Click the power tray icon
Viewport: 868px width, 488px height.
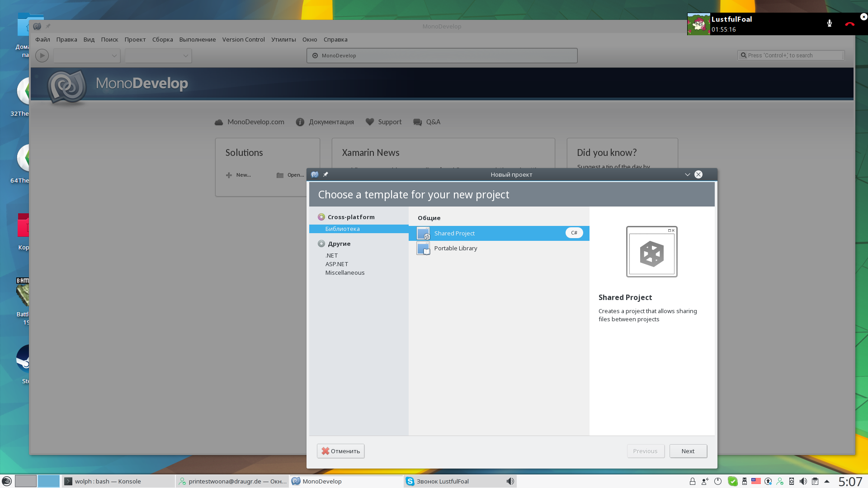pos(718,481)
